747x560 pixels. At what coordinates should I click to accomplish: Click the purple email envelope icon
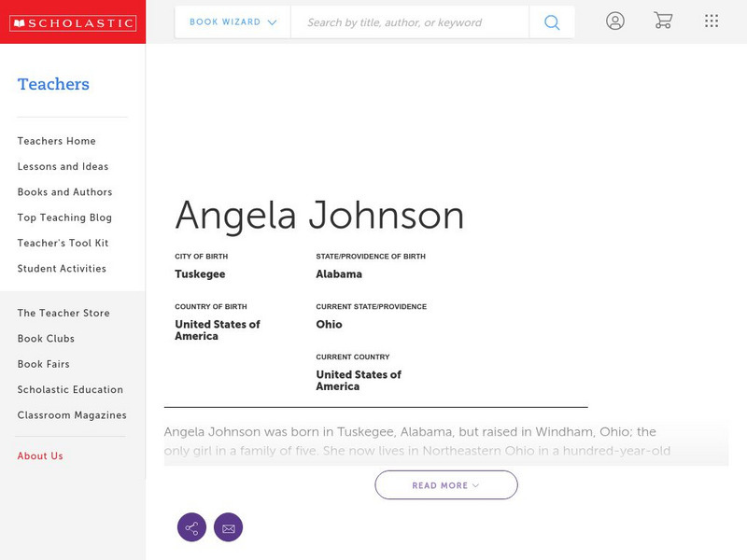coord(228,527)
